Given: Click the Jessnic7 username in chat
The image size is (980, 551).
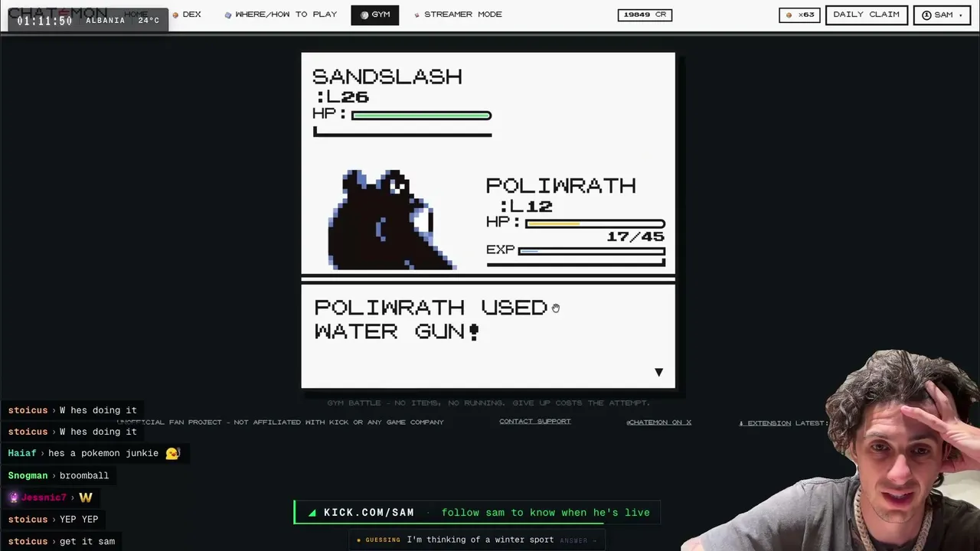Looking at the screenshot, I should (x=44, y=497).
